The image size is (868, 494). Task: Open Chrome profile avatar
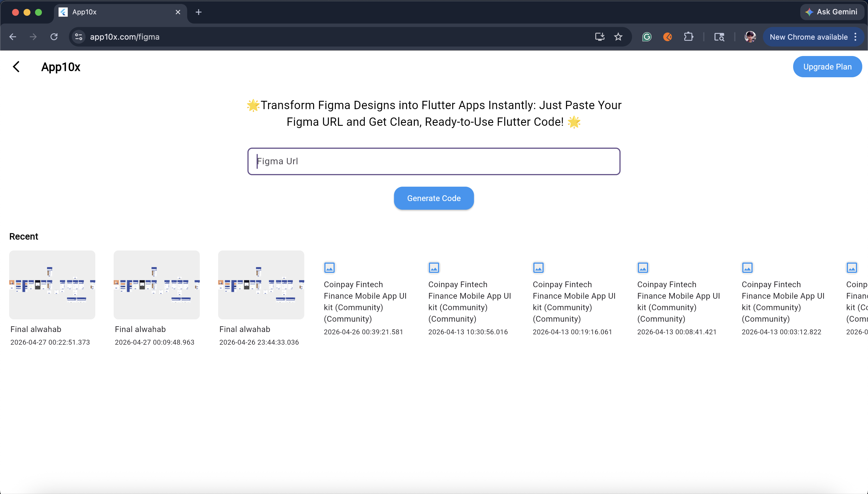coord(750,37)
